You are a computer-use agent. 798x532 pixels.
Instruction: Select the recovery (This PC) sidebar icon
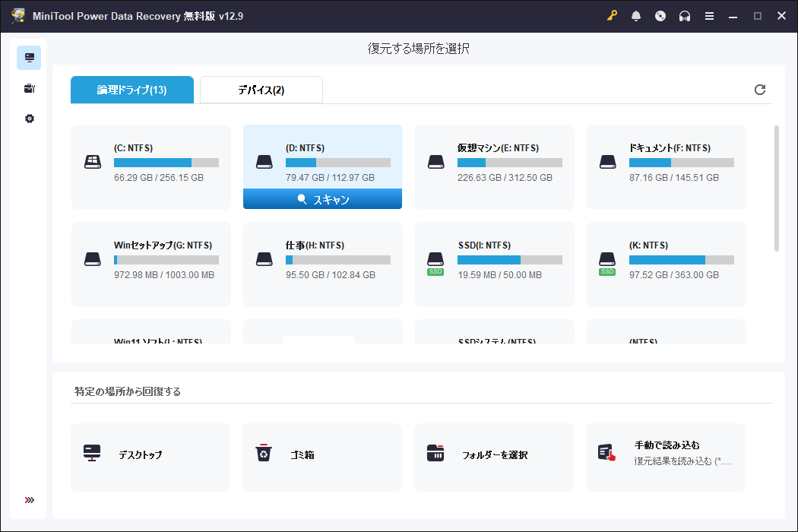29,58
